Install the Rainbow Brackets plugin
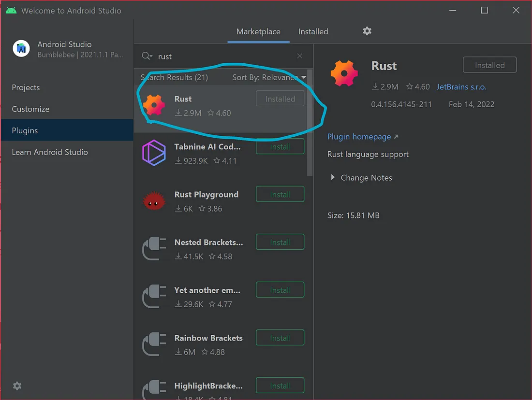This screenshot has height=400, width=532. coord(280,338)
